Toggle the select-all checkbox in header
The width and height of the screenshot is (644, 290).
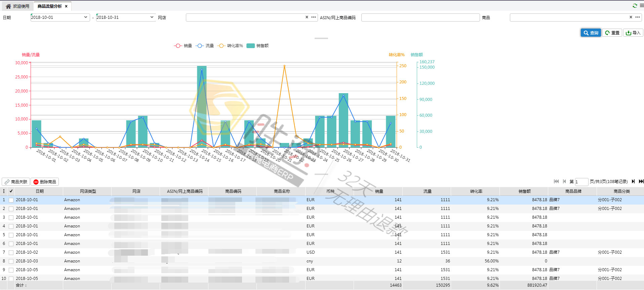11,191
